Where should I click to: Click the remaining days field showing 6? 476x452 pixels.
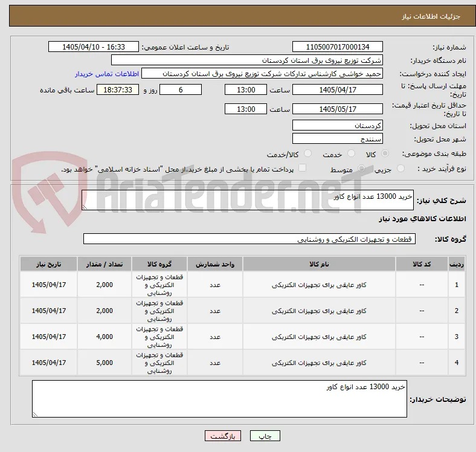pyautogui.click(x=181, y=89)
